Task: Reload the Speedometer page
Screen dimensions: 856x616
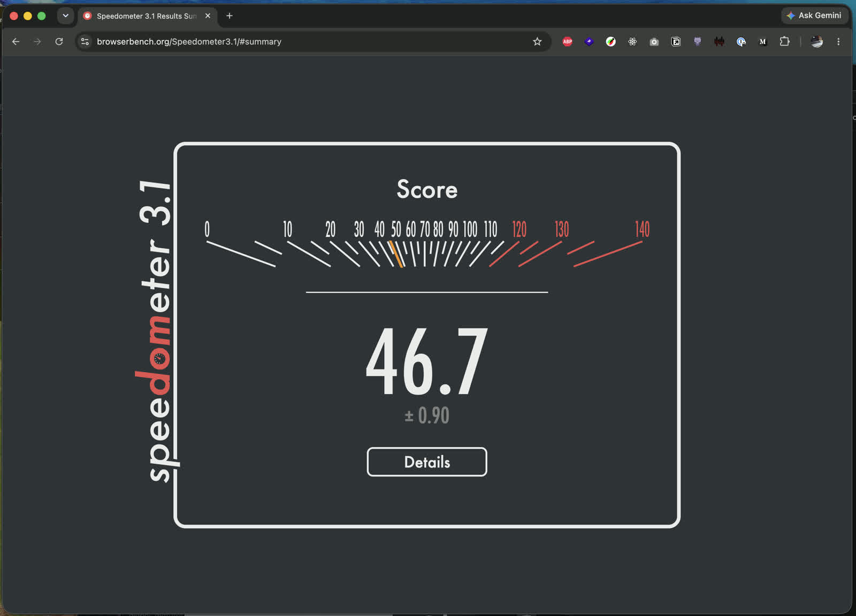Action: pos(59,42)
